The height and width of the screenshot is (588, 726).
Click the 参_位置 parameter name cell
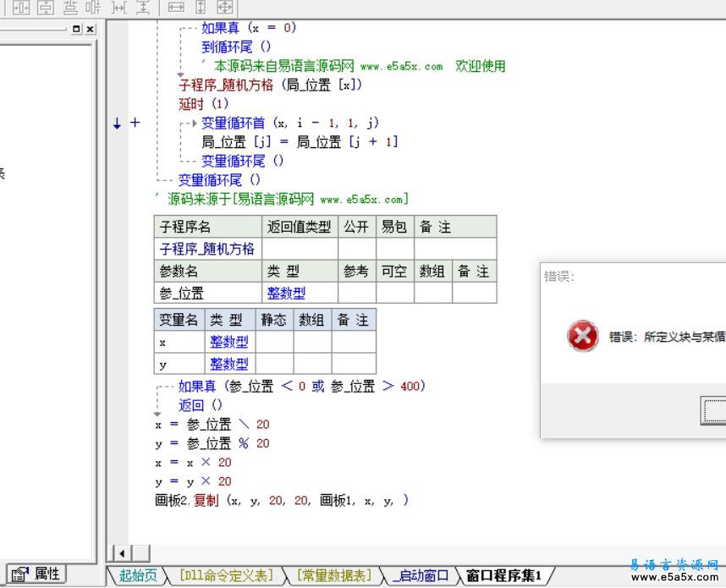[x=207, y=293]
